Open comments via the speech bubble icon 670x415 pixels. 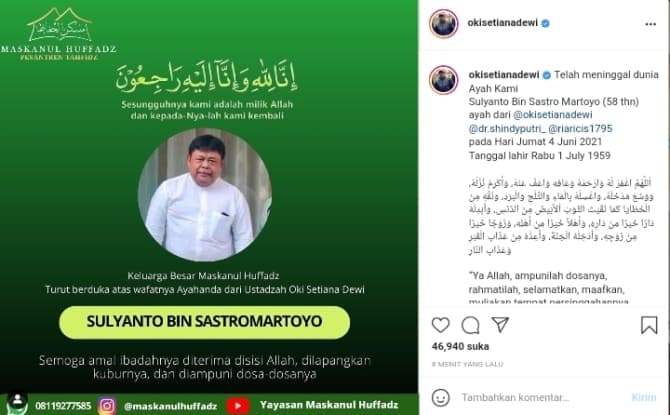pyautogui.click(x=470, y=325)
